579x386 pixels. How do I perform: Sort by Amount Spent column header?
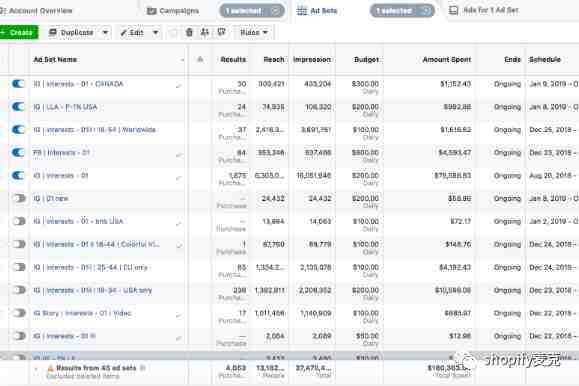446,59
